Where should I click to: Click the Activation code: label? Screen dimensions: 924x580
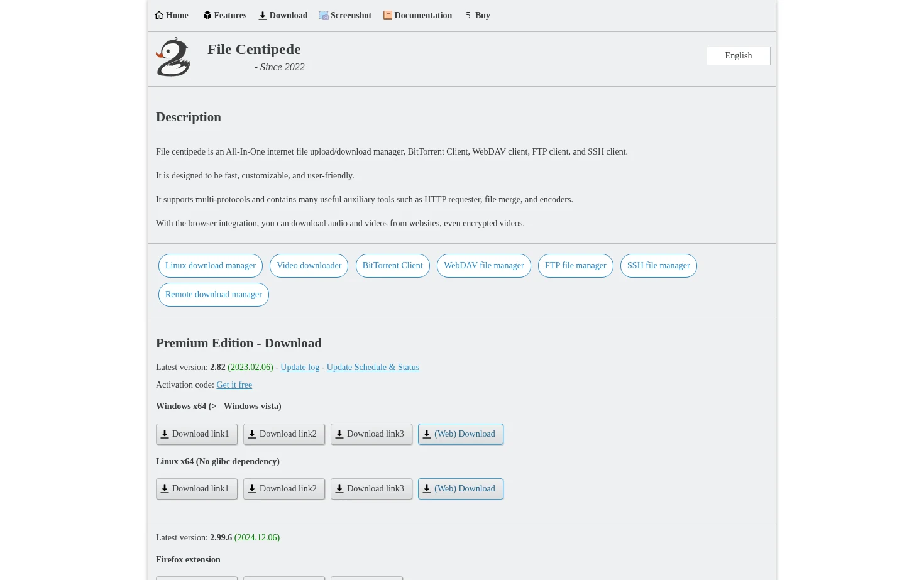(185, 385)
